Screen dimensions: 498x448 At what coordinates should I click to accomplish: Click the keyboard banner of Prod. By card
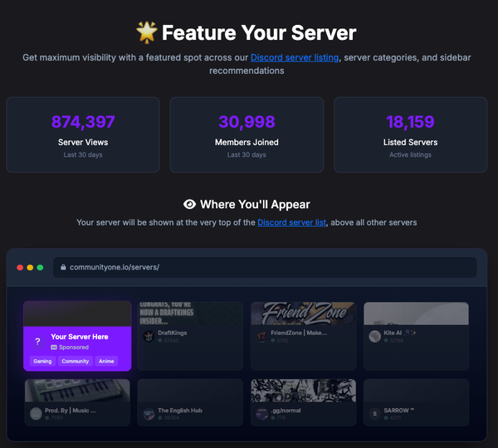click(x=77, y=391)
